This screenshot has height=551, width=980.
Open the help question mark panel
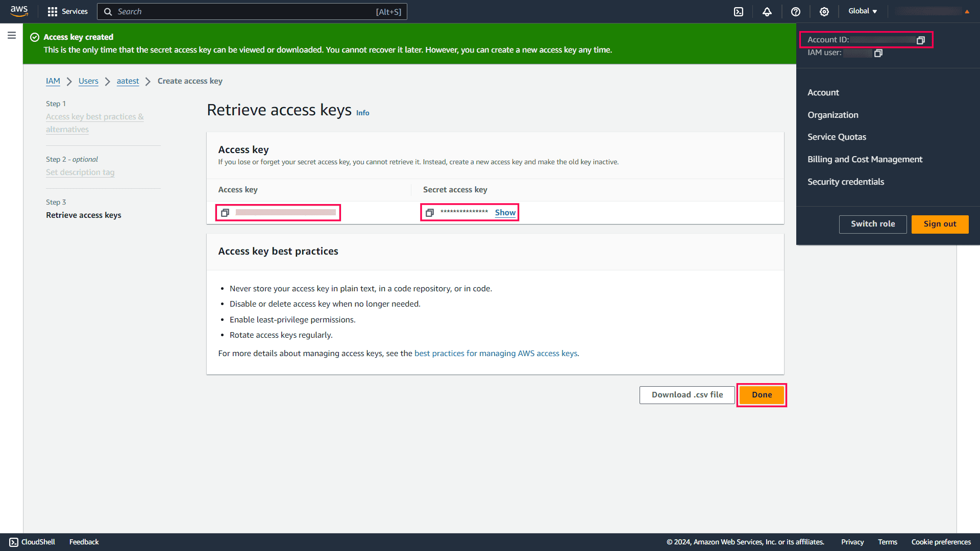pyautogui.click(x=795, y=11)
